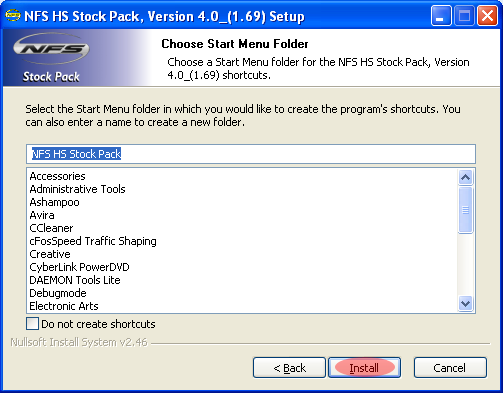Select Administrative Tools folder

tap(77, 189)
